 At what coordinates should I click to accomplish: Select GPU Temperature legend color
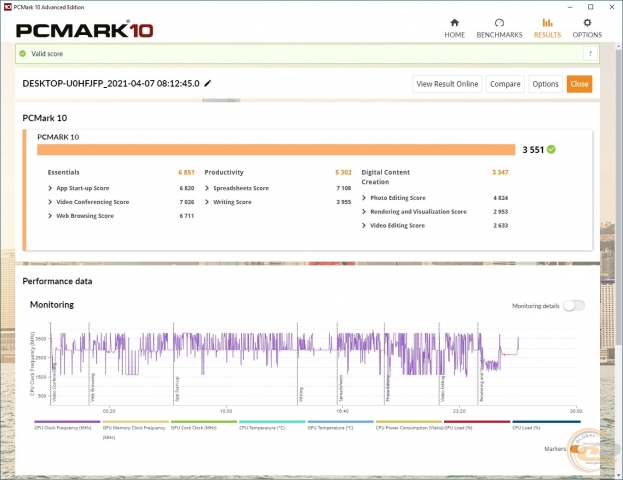[341, 422]
